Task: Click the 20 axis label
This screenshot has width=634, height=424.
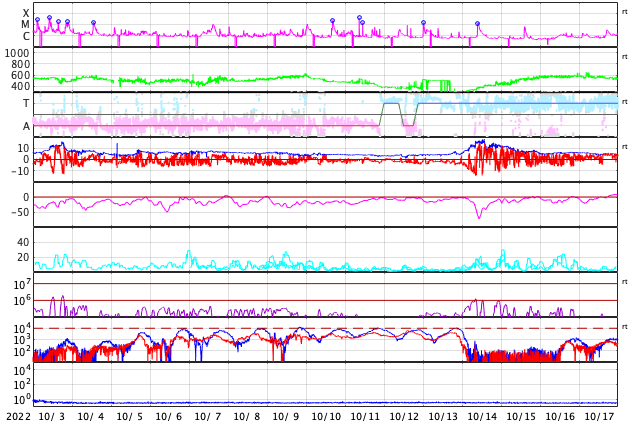Action: (x=23, y=257)
